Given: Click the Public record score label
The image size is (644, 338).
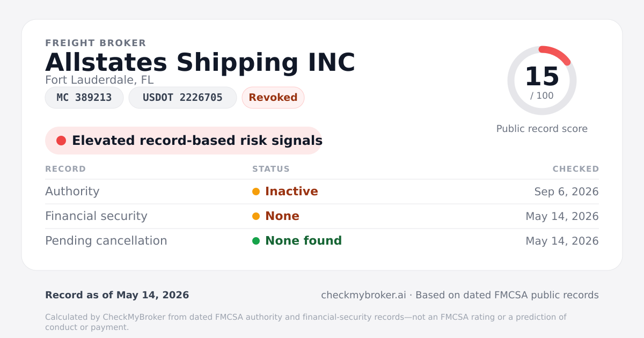Looking at the screenshot, I should pos(542,129).
